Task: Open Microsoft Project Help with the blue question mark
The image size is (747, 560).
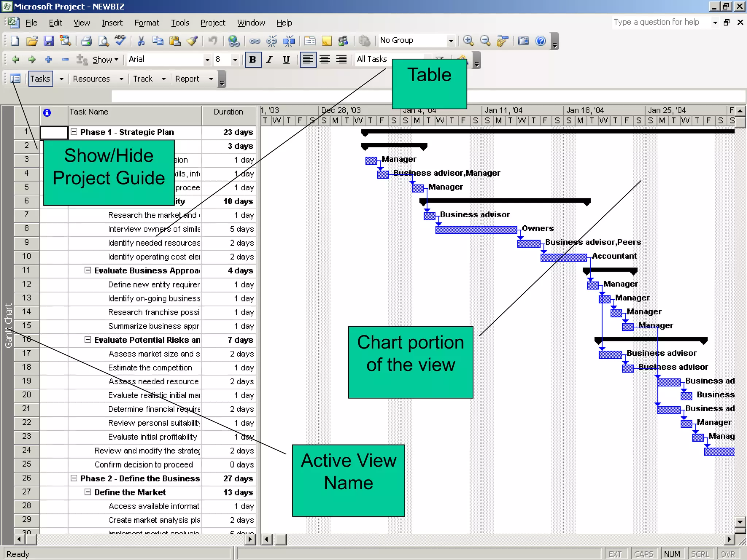Action: [x=541, y=41]
